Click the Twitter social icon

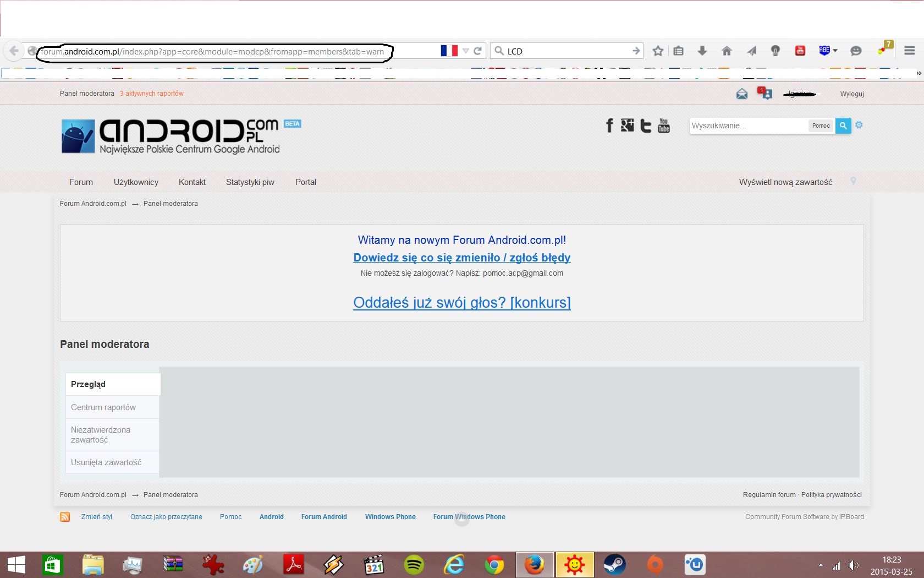tap(646, 126)
